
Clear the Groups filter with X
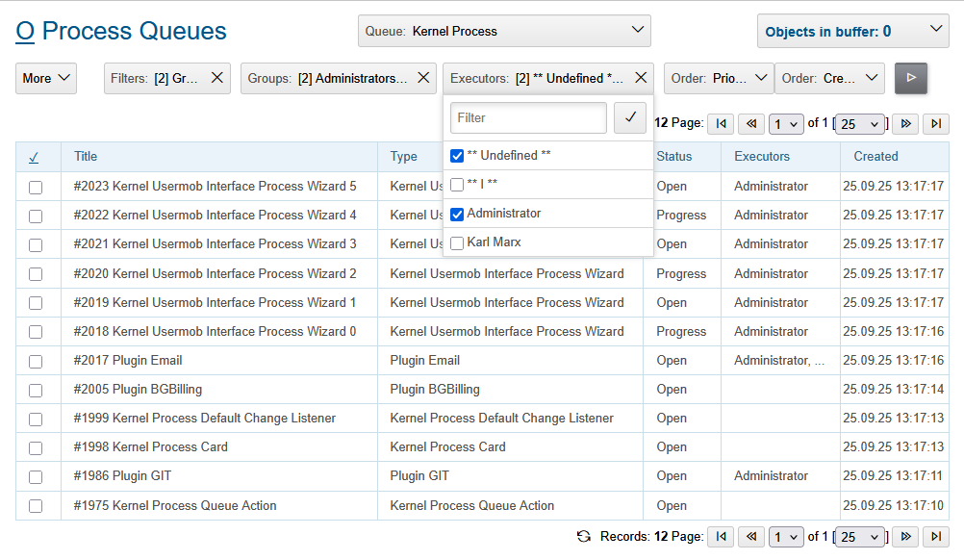tap(422, 78)
